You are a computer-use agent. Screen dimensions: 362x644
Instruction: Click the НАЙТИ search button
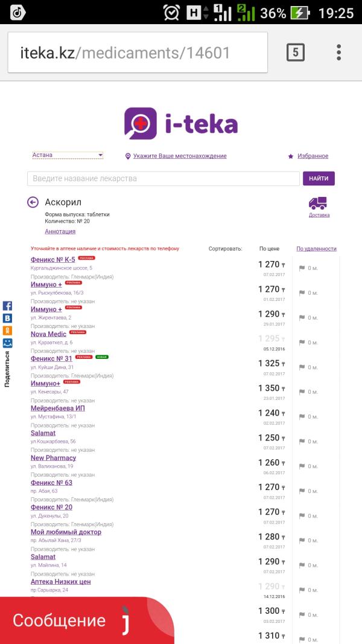pos(319,179)
